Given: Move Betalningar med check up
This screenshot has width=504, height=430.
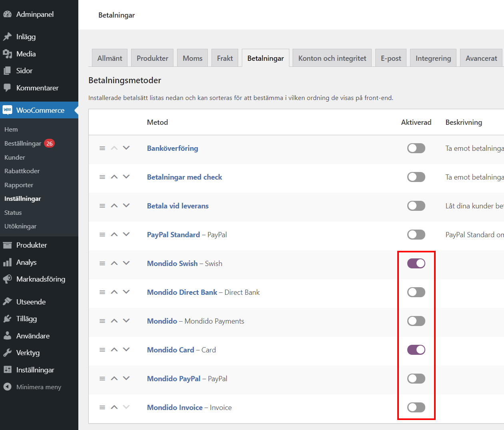Looking at the screenshot, I should [114, 177].
